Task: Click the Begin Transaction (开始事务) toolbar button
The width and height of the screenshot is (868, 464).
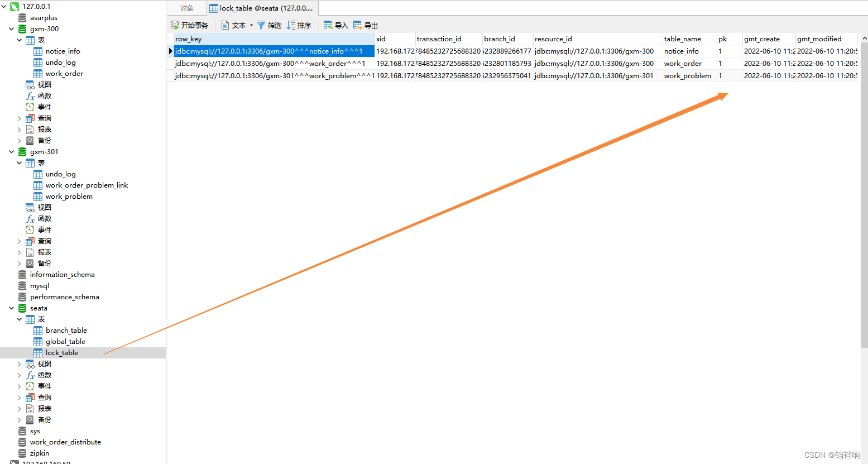Action: [189, 25]
